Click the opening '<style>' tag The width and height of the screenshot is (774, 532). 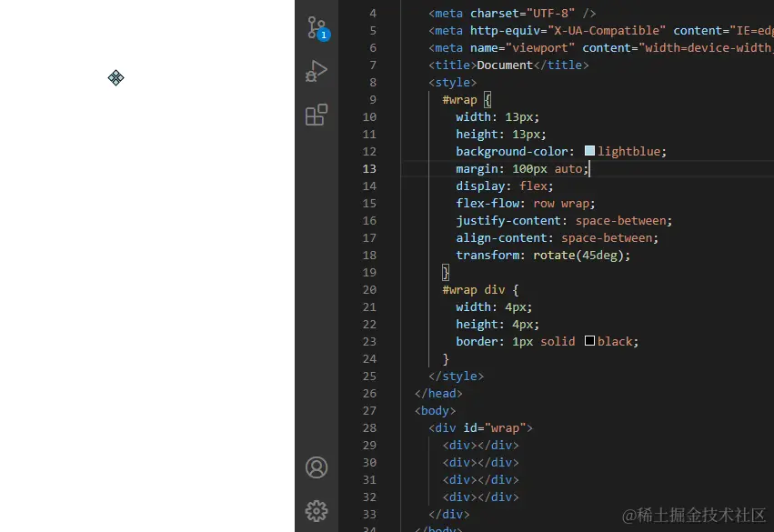coord(453,83)
